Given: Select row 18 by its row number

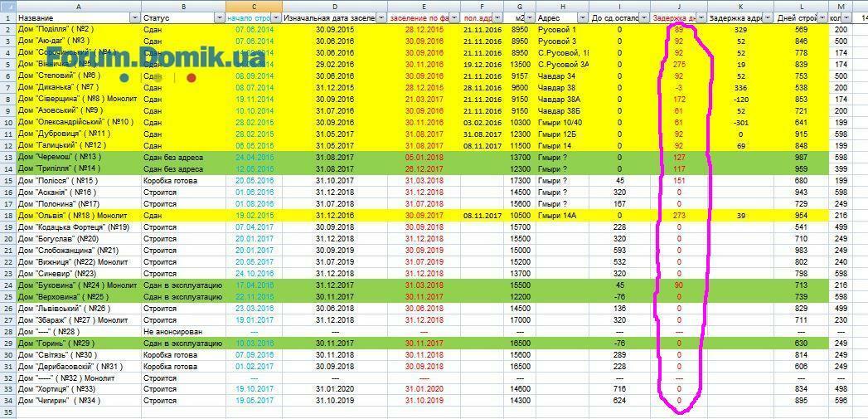Looking at the screenshot, I should (7, 215).
